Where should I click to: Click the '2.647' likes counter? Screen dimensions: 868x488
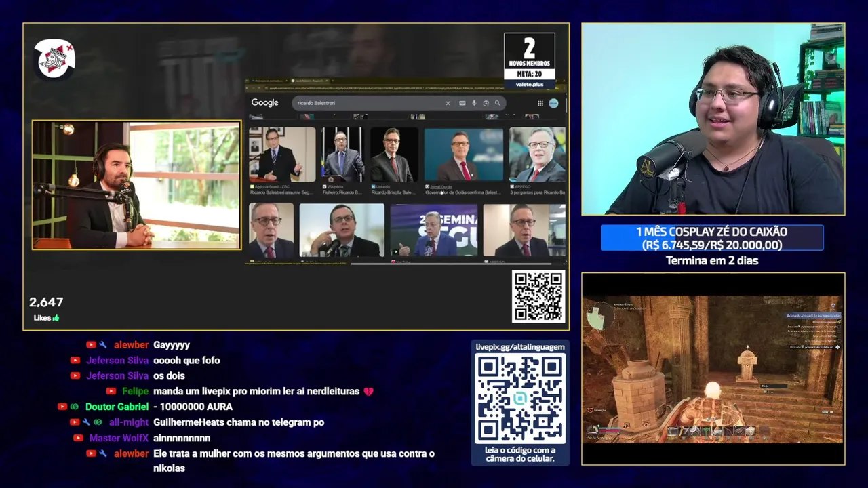point(46,302)
